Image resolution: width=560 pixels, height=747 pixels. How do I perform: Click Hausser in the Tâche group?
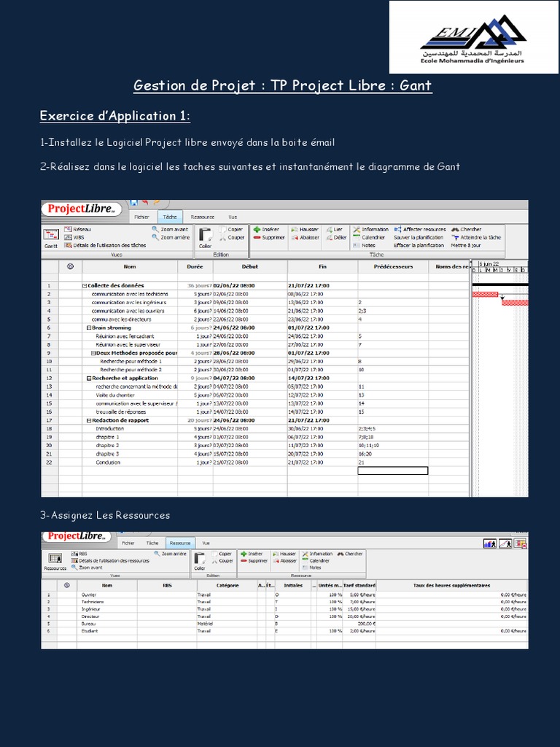point(305,229)
